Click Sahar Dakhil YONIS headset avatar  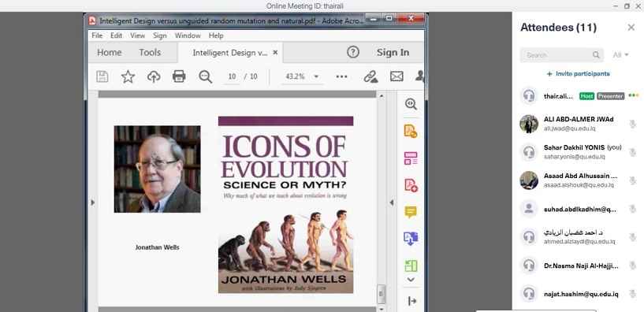pyautogui.click(x=529, y=152)
